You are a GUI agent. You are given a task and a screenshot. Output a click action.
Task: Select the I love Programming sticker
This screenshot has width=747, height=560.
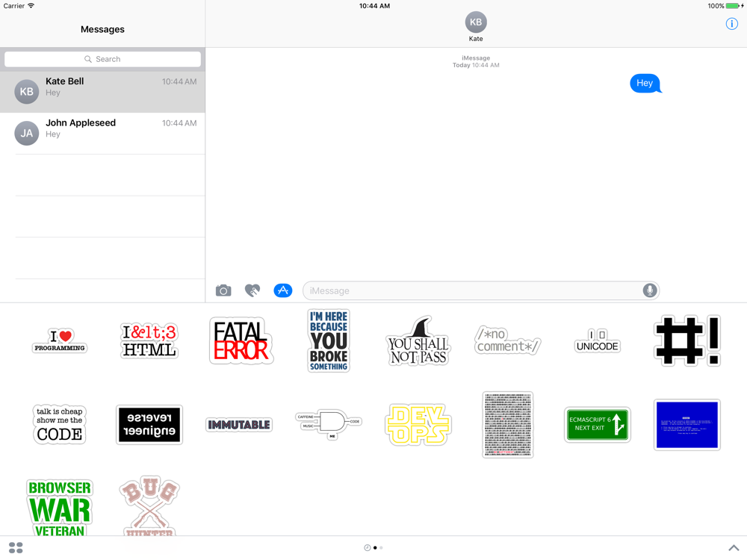coord(60,340)
